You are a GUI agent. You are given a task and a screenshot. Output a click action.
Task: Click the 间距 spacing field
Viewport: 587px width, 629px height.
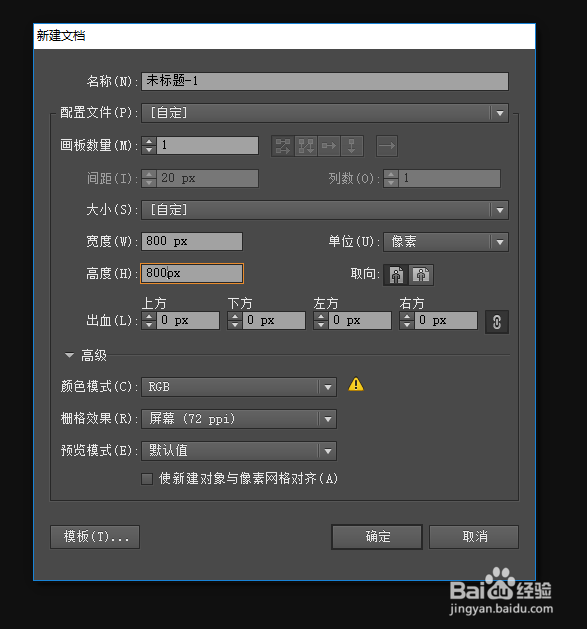(207, 178)
